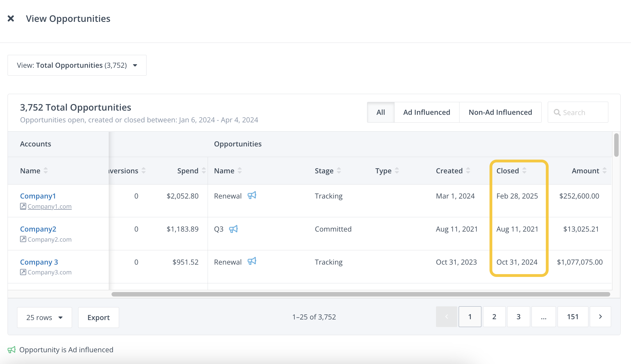This screenshot has height=364, width=631.
Task: Select the Non-Ad Influenced filter tab
Action: 500,112
